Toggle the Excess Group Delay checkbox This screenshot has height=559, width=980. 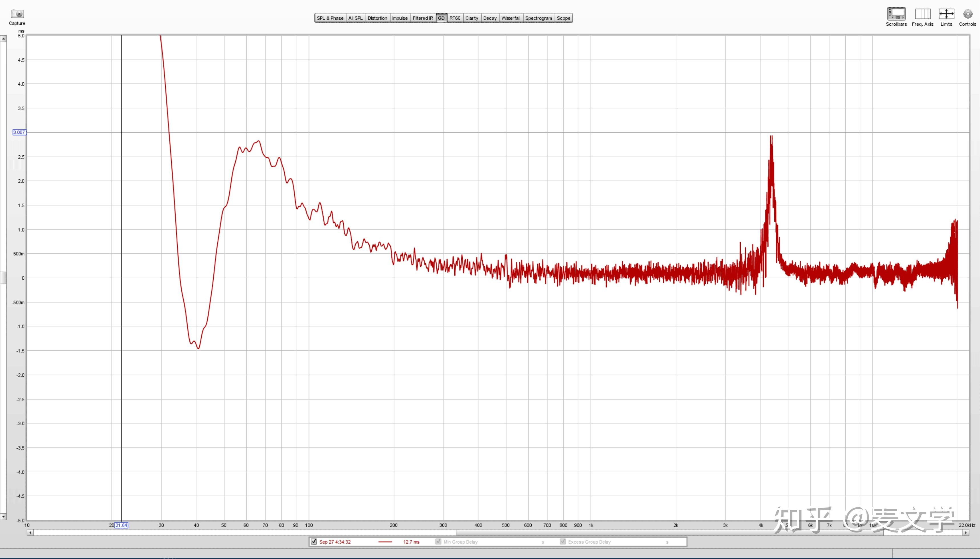[562, 541]
